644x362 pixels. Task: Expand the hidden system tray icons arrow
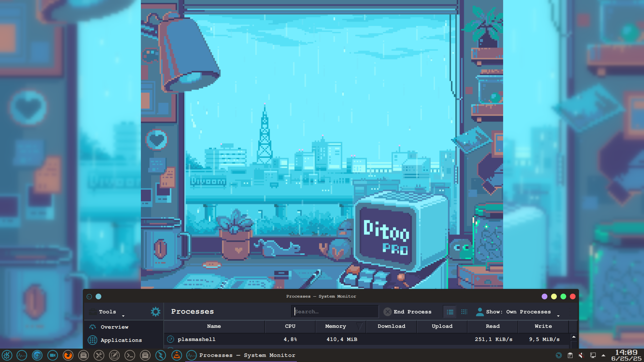coord(603,355)
